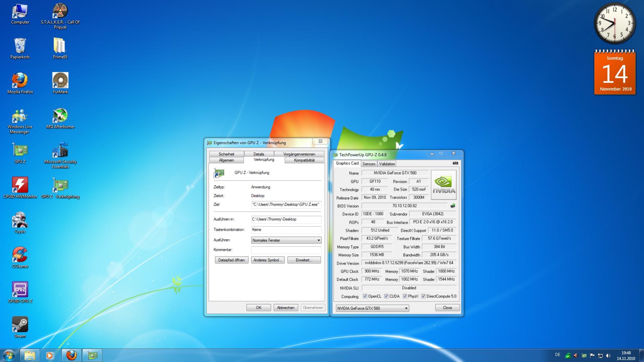Select the Graphics Card tab in GPU-Z
The height and width of the screenshot is (362, 644).
(x=347, y=163)
